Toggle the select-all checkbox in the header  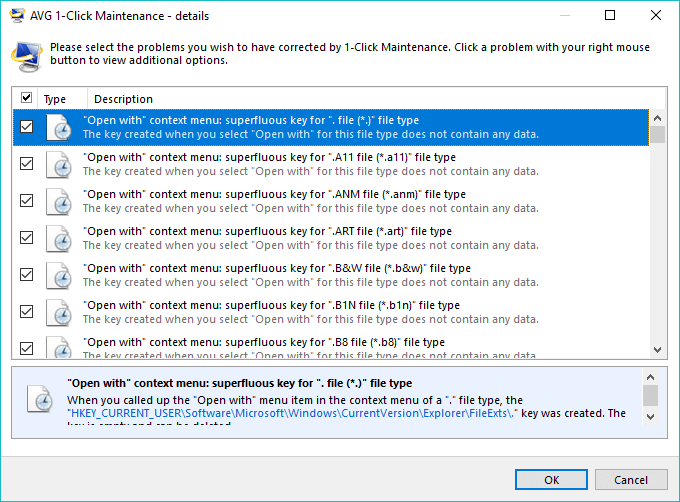26,98
